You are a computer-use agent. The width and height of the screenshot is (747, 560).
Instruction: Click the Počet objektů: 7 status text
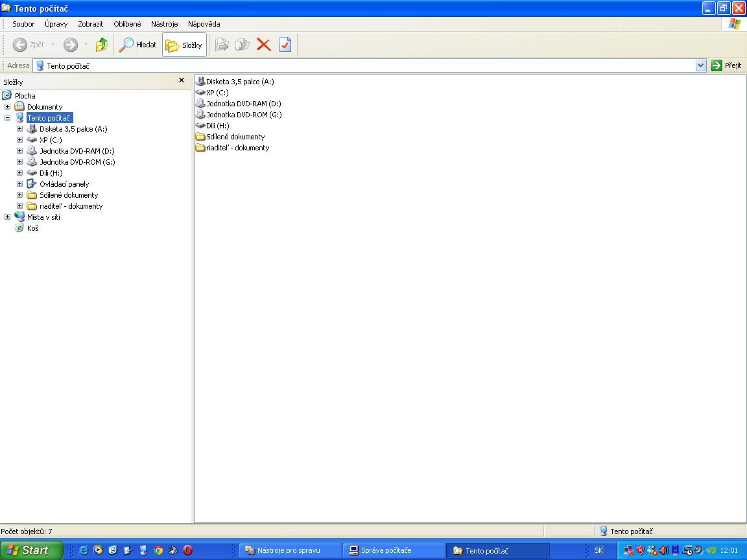[27, 531]
